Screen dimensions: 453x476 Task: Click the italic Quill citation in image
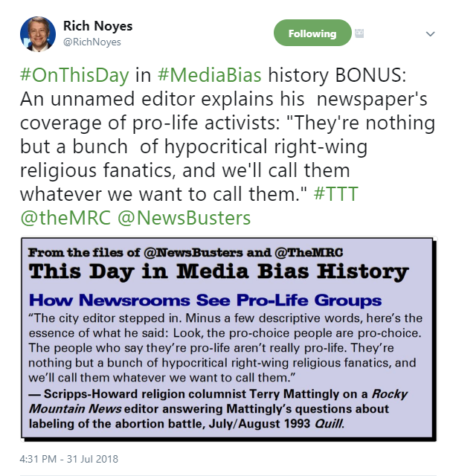329,423
